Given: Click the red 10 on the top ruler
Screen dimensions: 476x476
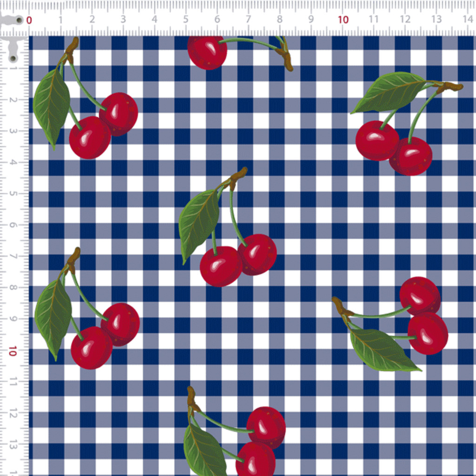Looking at the screenshot, I should click(343, 20).
